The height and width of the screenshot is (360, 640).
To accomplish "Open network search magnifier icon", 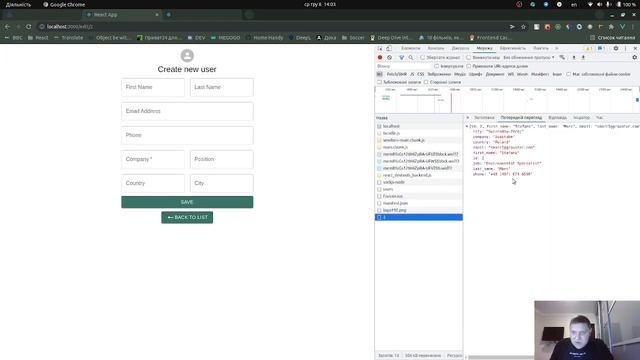I will pos(411,58).
